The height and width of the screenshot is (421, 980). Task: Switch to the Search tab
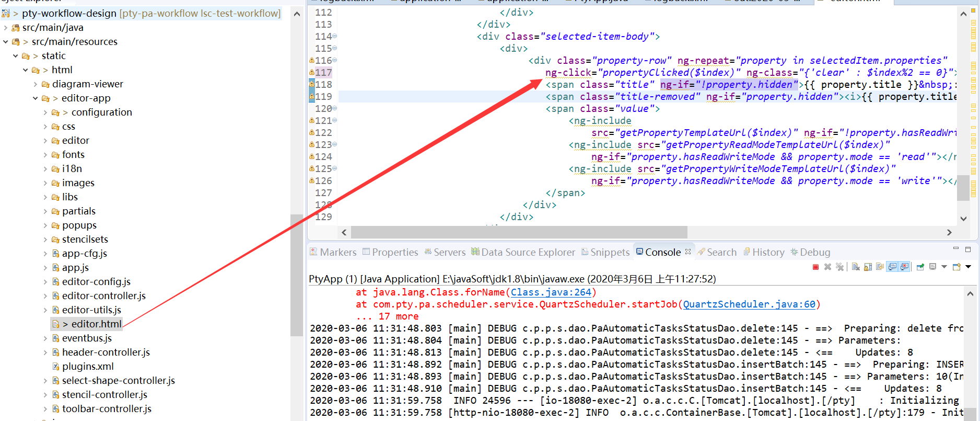pos(717,252)
